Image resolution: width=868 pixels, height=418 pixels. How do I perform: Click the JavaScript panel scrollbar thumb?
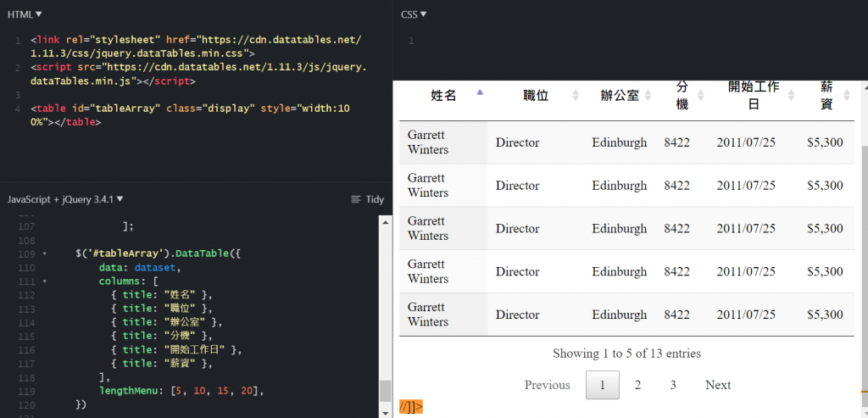(386, 391)
